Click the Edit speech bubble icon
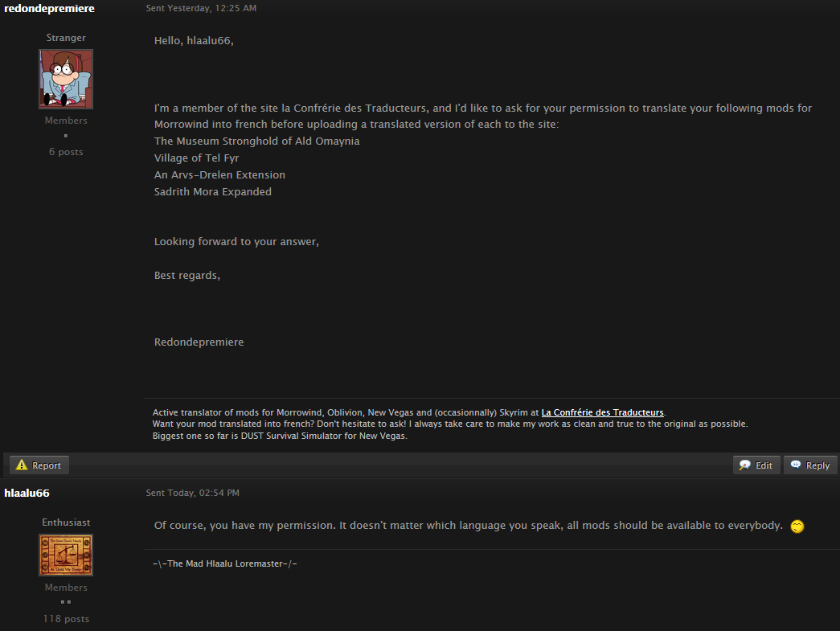The image size is (840, 631). (744, 465)
